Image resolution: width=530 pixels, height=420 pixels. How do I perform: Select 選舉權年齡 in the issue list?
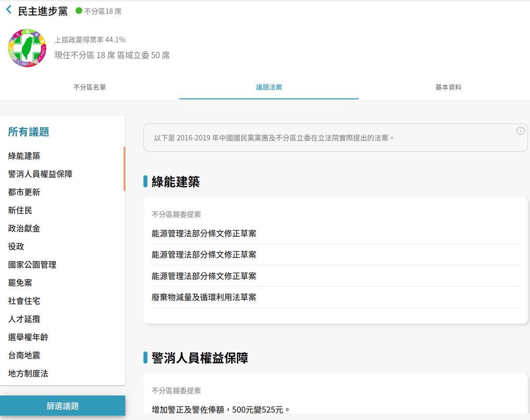28,337
